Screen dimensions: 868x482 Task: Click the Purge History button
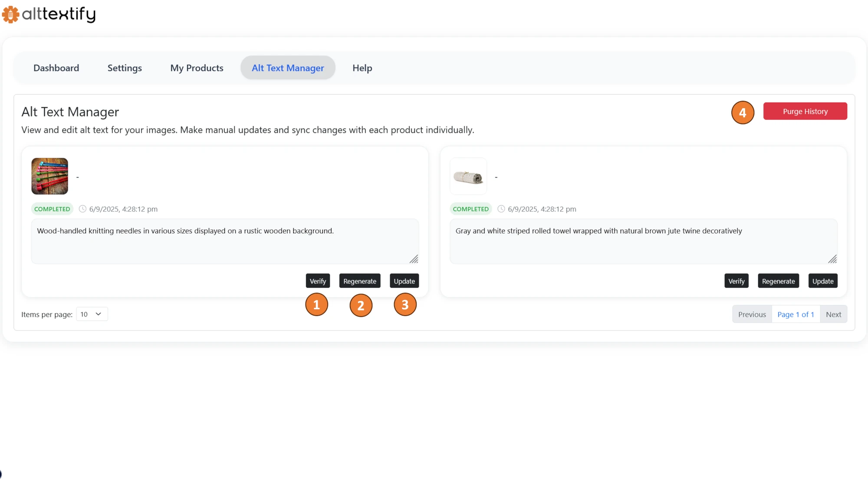click(x=805, y=111)
